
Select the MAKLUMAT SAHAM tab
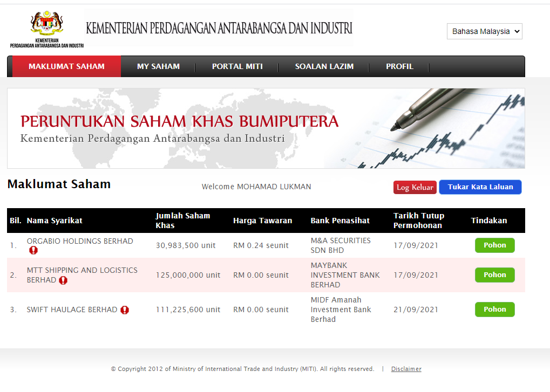coord(66,66)
